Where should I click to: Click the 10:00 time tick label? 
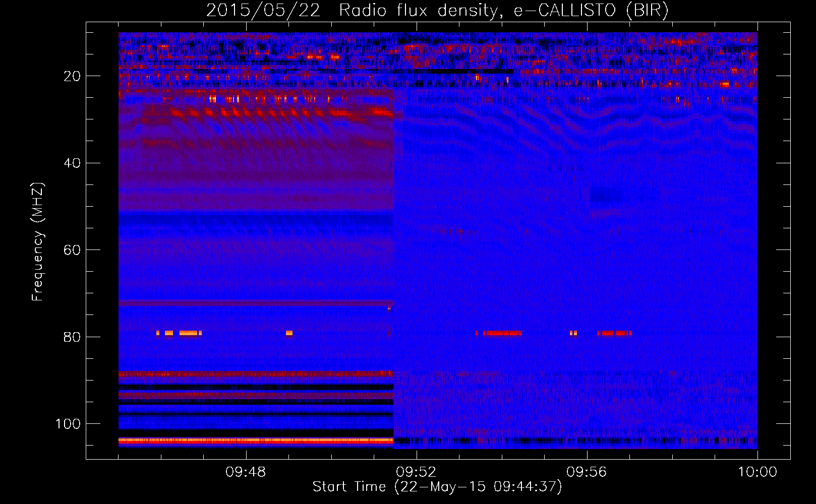[x=757, y=472]
